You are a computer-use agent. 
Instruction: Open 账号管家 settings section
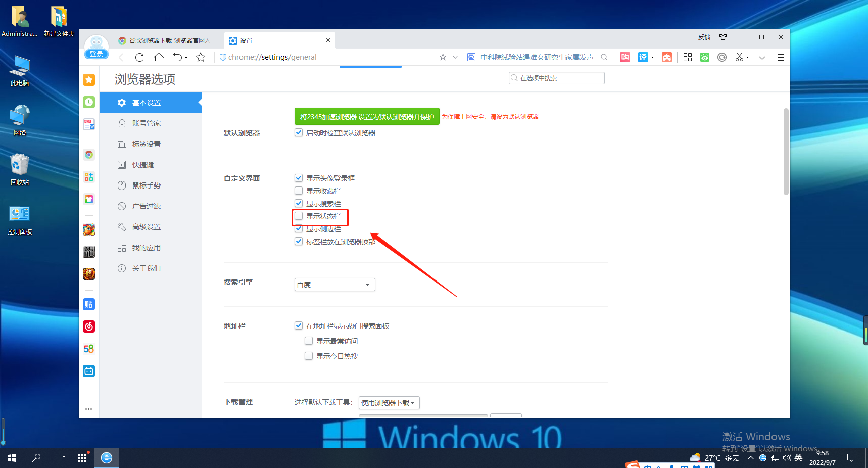coord(151,123)
